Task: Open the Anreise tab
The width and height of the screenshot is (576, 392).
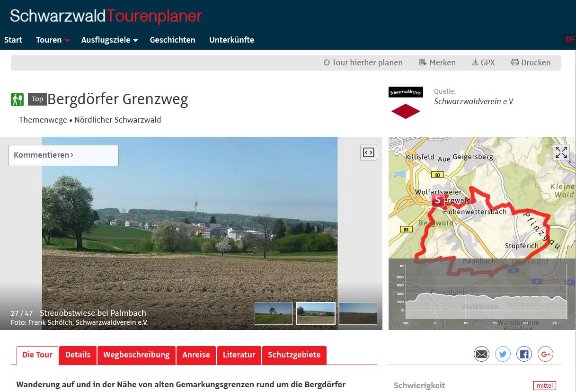Action: [x=196, y=355]
